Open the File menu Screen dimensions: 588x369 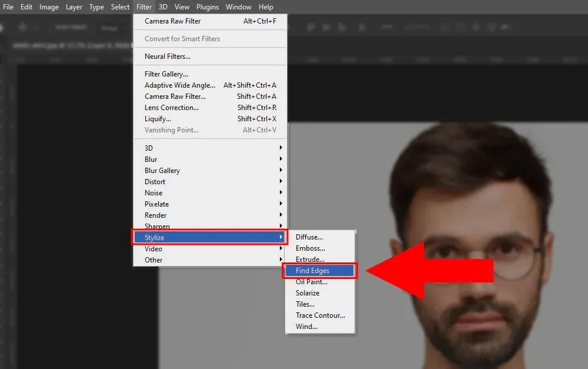click(8, 6)
